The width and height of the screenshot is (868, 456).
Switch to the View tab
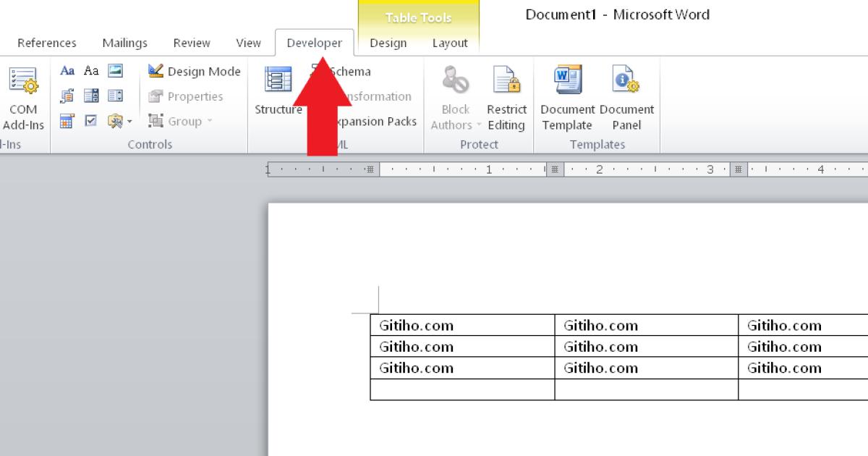[248, 43]
